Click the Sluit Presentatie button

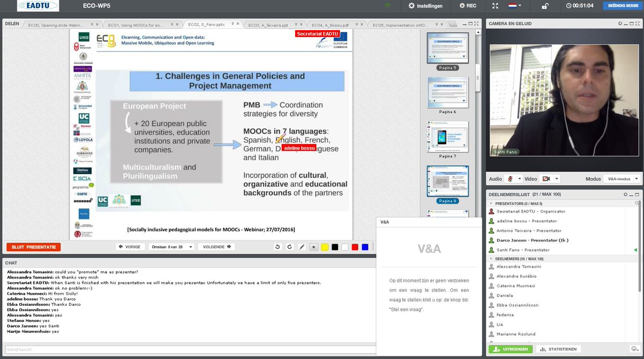pos(34,246)
